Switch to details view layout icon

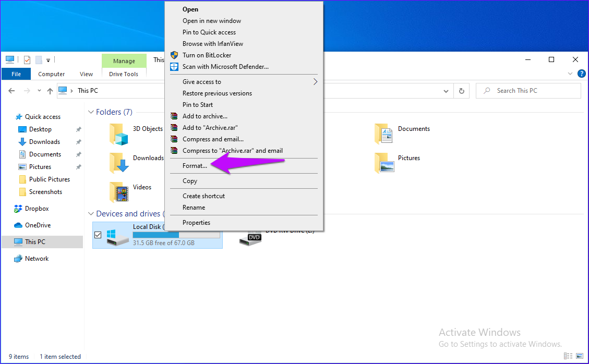tap(568, 356)
